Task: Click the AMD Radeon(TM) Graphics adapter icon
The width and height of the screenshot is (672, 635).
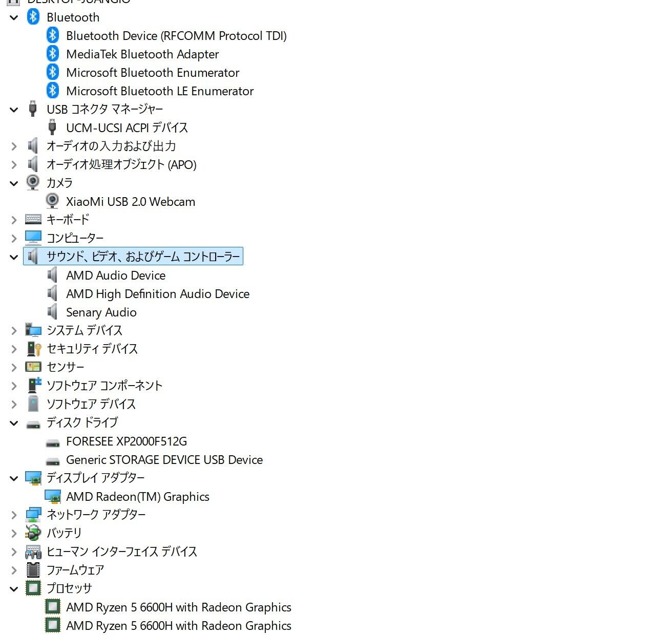Action: (53, 497)
